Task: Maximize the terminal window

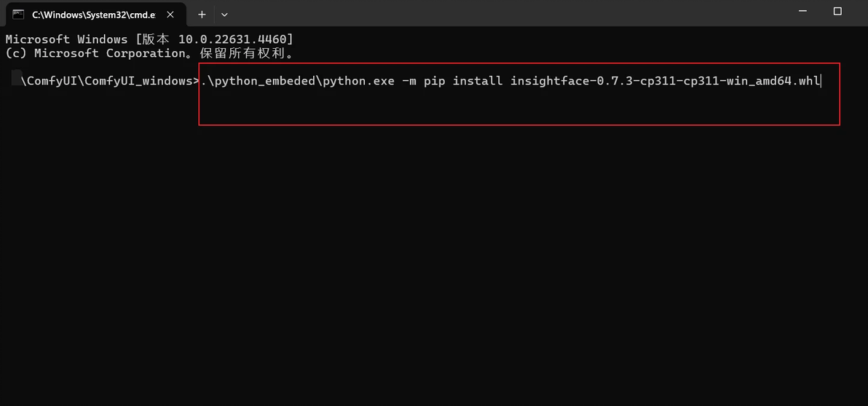Action: [x=837, y=12]
